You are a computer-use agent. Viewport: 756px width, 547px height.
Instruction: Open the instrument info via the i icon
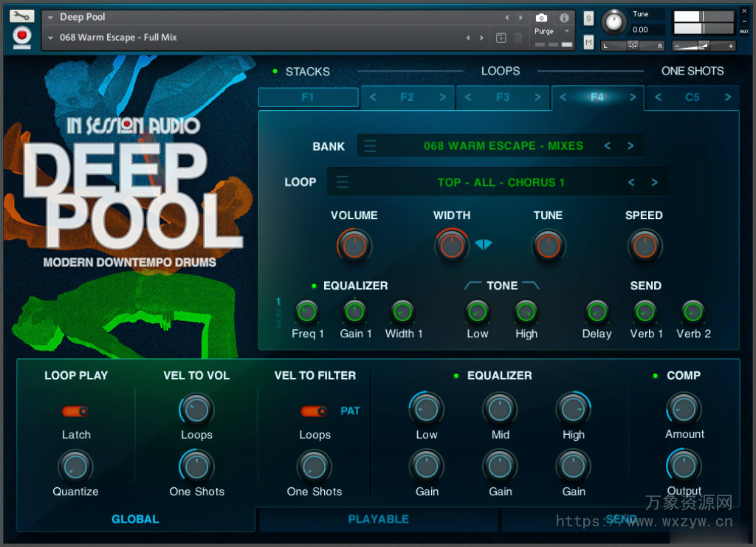click(x=565, y=17)
